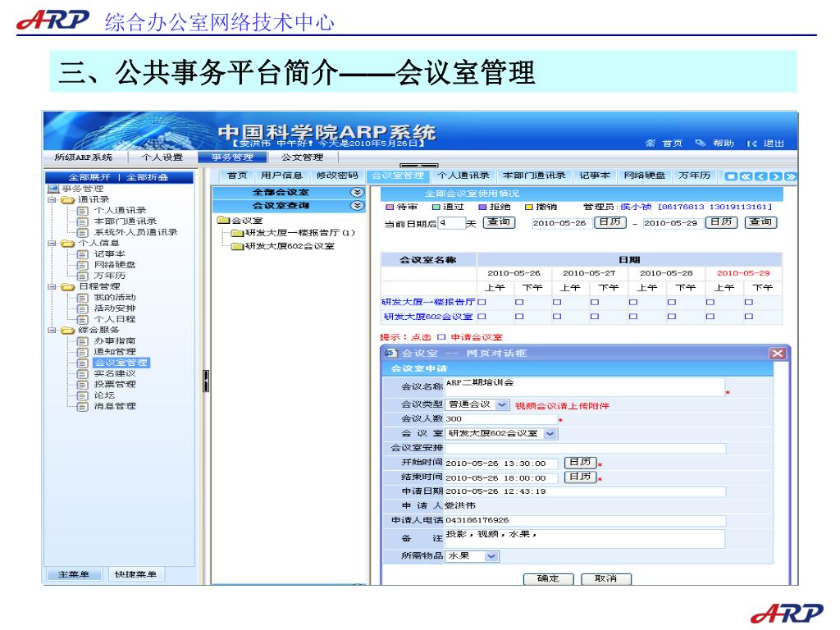Click the 取消 cancel button
The height and width of the screenshot is (630, 840).
point(606,578)
